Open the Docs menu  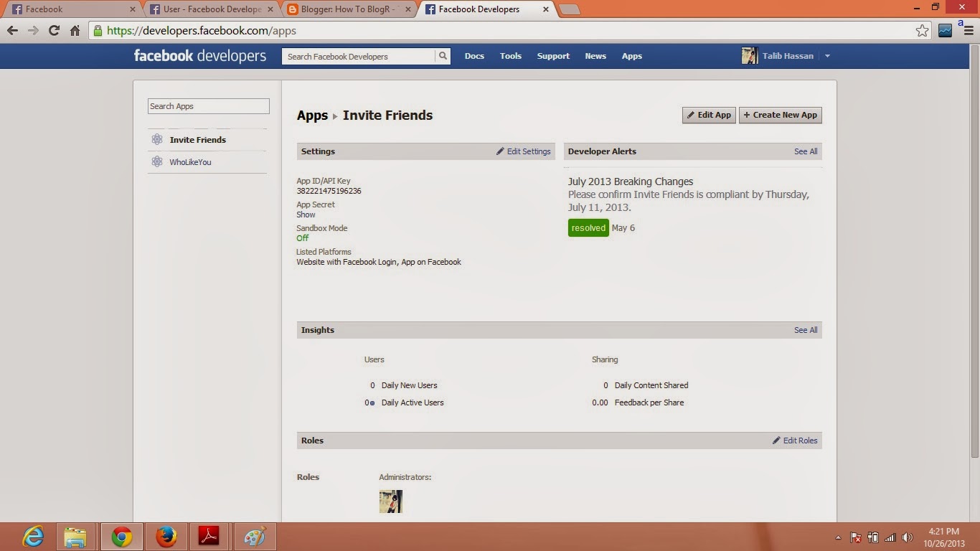474,56
